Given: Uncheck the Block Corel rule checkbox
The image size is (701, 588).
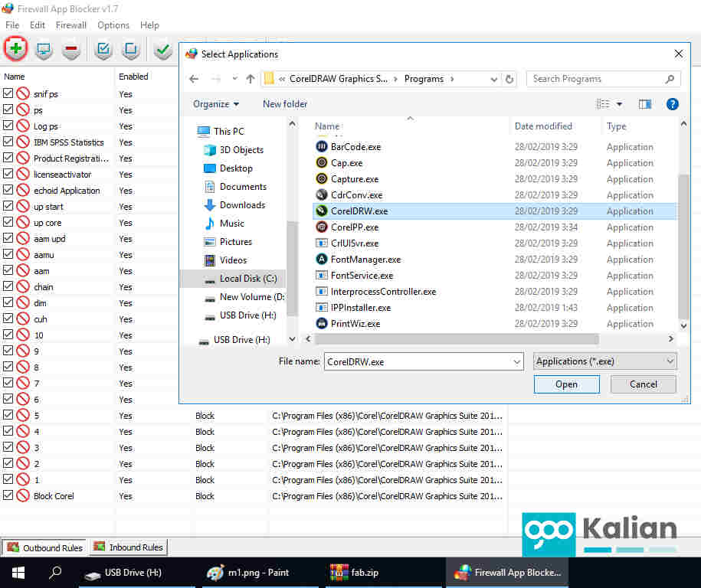Looking at the screenshot, I should pos(8,495).
